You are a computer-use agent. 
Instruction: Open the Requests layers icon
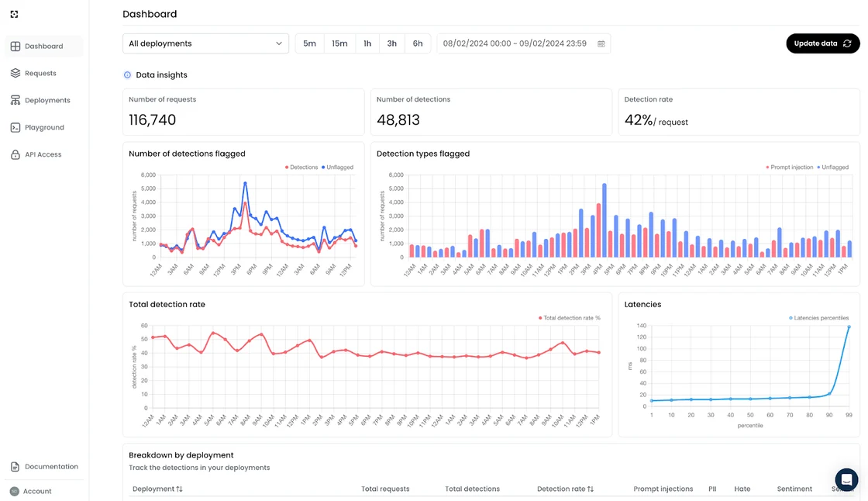[15, 73]
